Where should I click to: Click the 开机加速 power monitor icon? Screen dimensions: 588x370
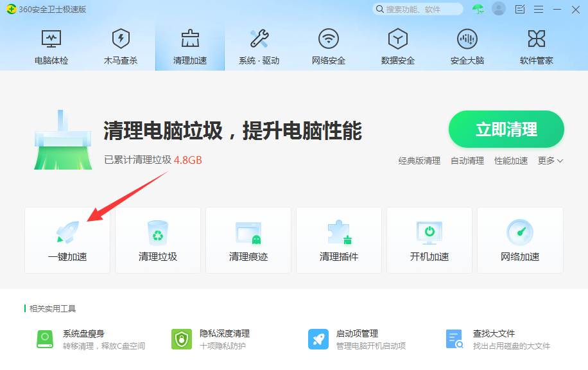click(x=429, y=233)
